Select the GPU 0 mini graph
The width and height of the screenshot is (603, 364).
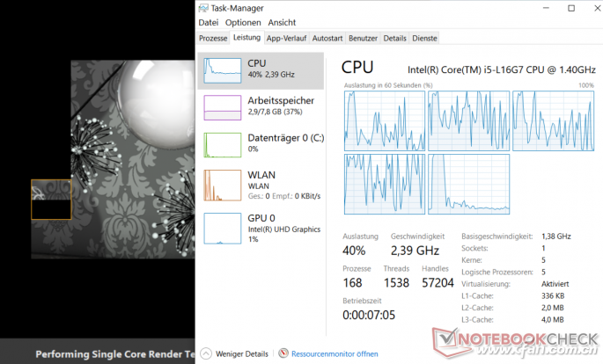pyautogui.click(x=223, y=229)
